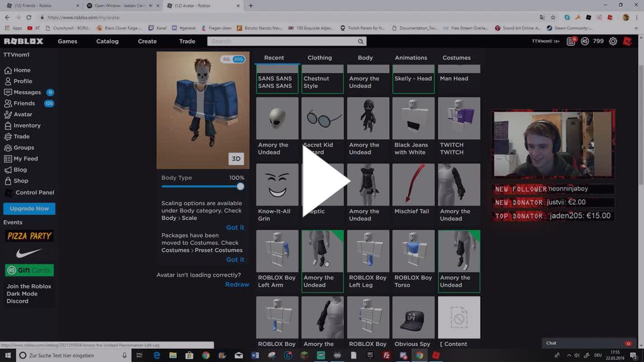This screenshot has height=362, width=644.
Task: Click the Upgrade Now button
Action: pos(29,208)
